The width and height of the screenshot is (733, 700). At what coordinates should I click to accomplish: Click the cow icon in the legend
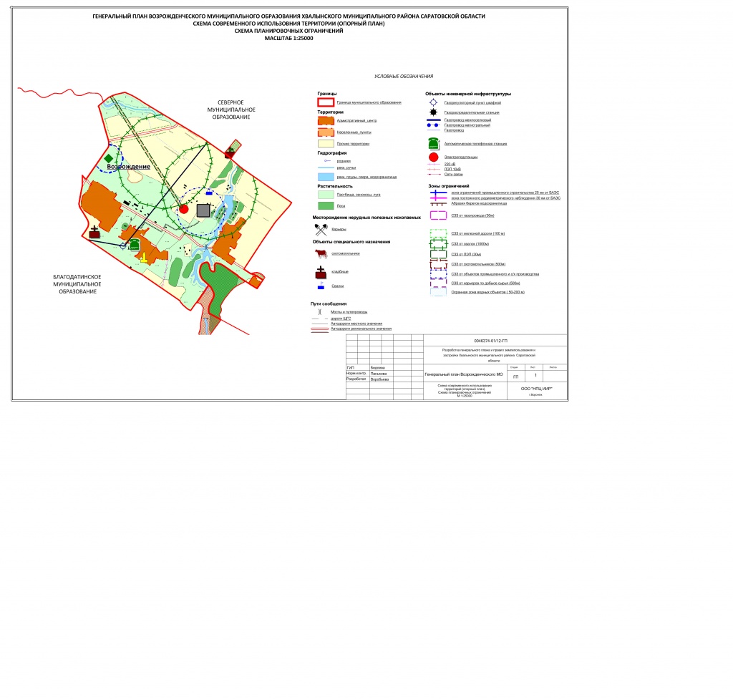[321, 254]
